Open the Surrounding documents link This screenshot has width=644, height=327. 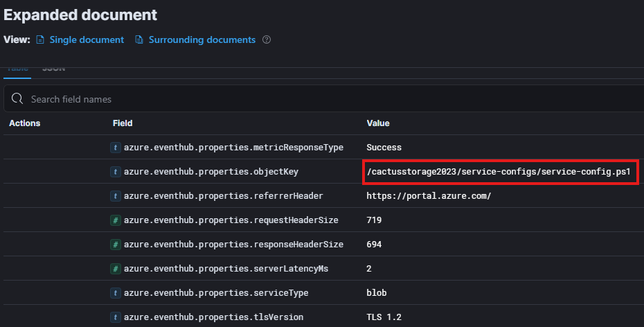click(x=202, y=40)
